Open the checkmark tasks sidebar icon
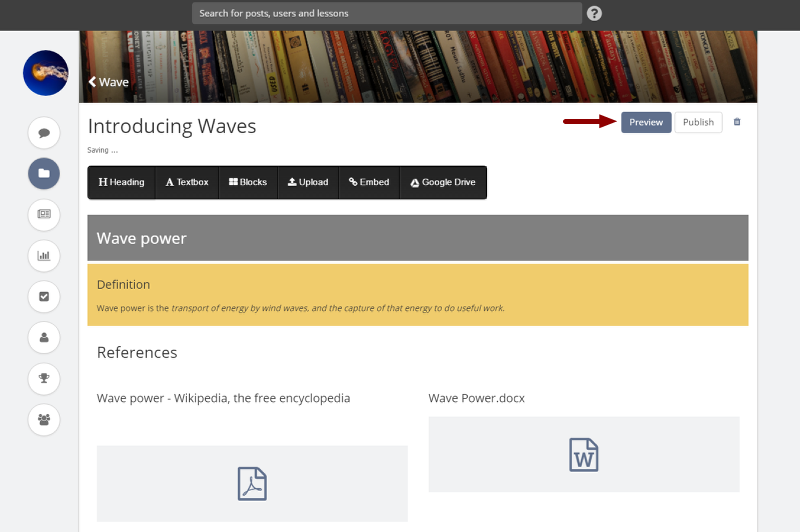The height and width of the screenshot is (532, 800). pyautogui.click(x=44, y=296)
